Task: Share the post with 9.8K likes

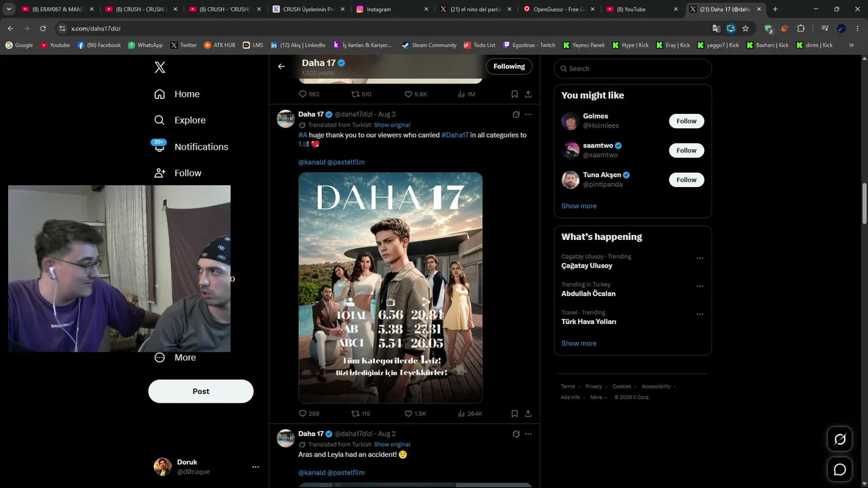Action: [x=528, y=94]
